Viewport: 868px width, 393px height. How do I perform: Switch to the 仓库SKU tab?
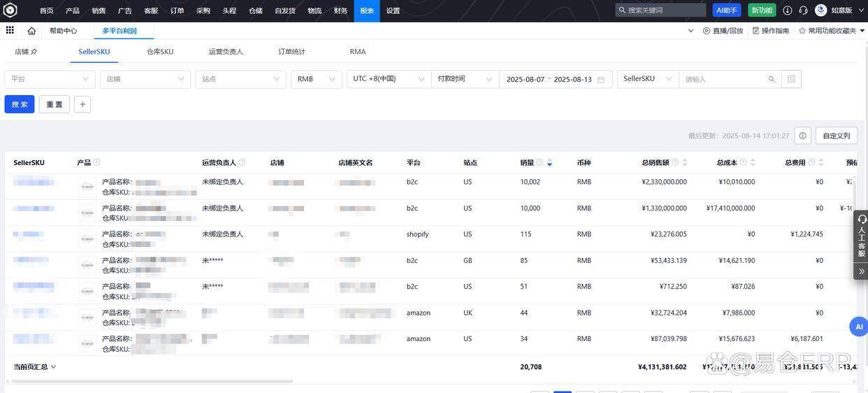160,52
